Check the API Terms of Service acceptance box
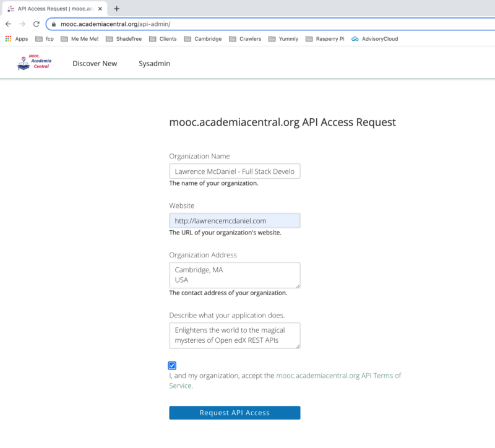The width and height of the screenshot is (495, 448). [x=172, y=365]
